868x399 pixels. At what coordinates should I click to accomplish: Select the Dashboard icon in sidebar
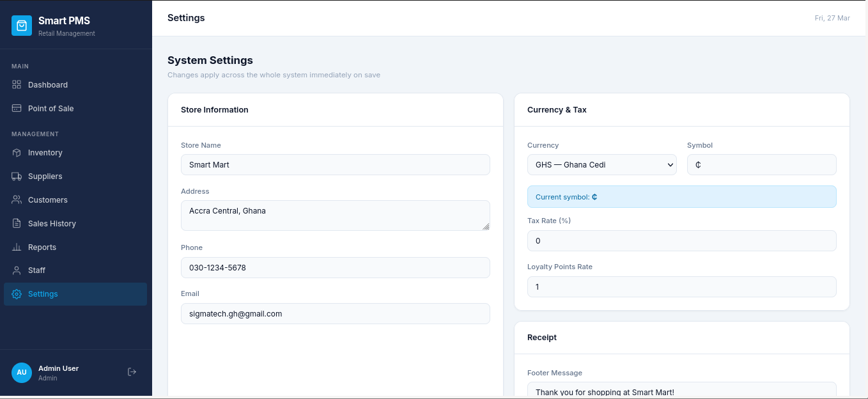(16, 84)
